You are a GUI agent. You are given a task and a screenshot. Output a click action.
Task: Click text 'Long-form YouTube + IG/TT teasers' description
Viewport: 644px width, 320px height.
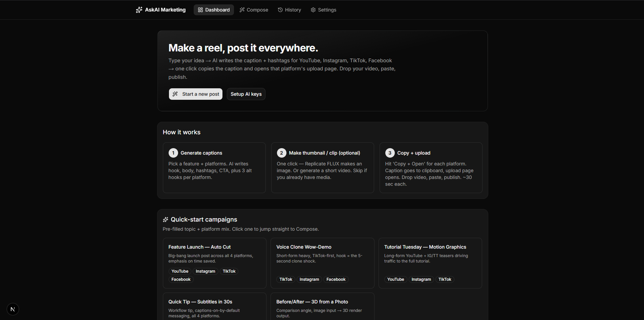tap(426, 258)
